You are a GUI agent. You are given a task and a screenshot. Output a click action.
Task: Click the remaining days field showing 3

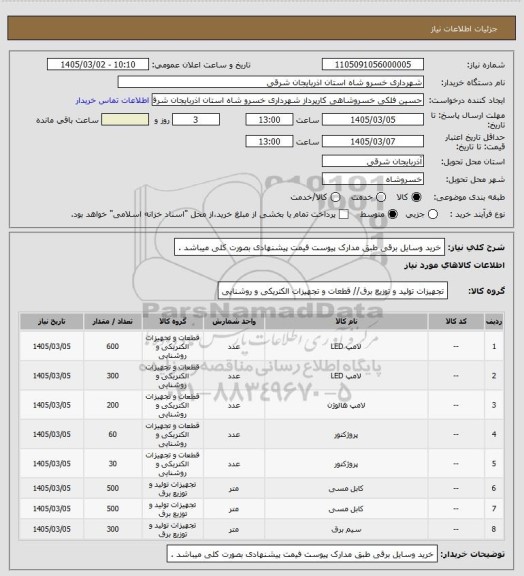(196, 120)
